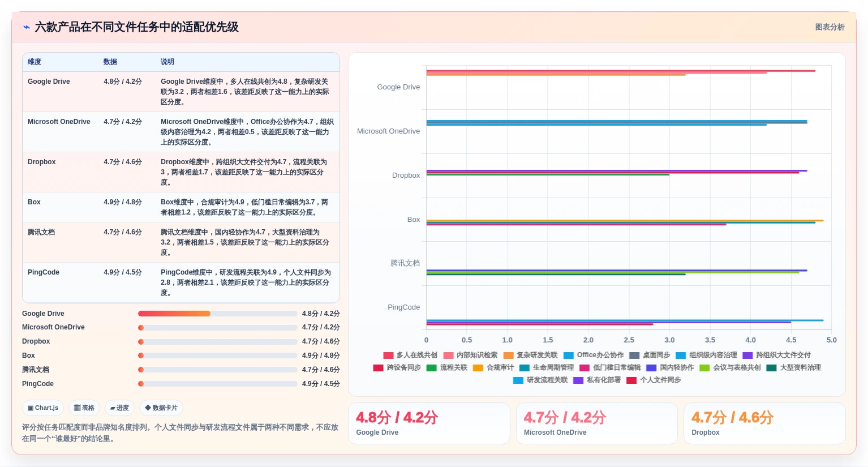Toggle the 流程关联 legend item
Image resolution: width=868 pixels, height=467 pixels.
447,367
